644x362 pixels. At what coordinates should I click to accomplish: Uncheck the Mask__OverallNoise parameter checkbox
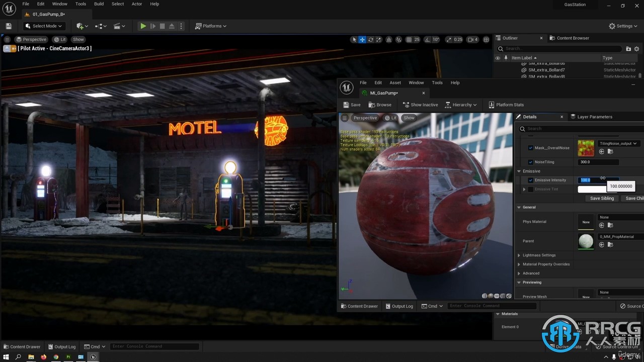530,148
